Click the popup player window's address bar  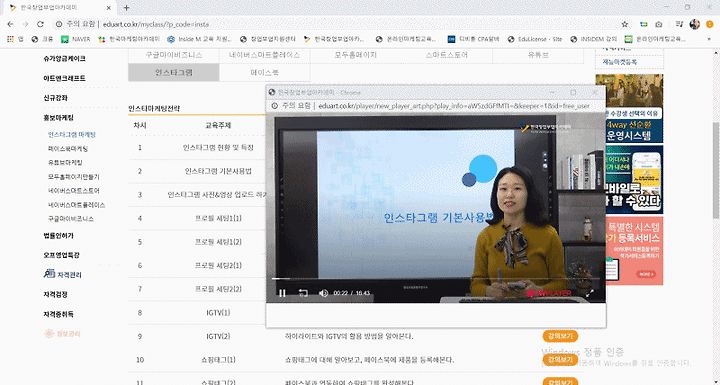pyautogui.click(x=454, y=106)
